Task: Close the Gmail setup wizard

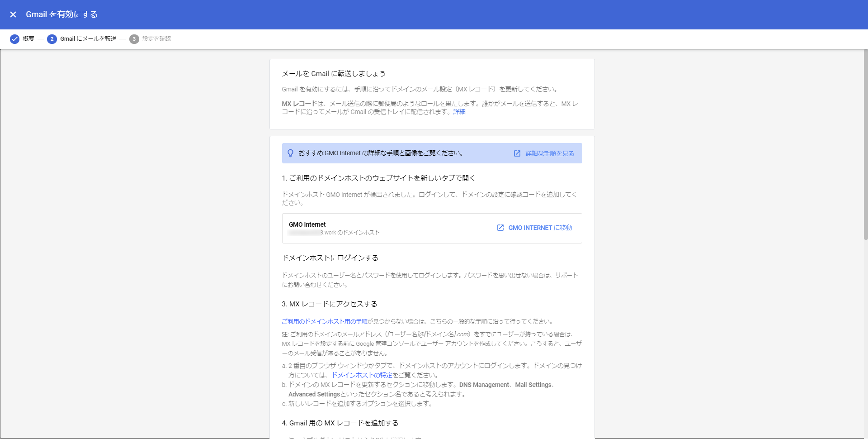Action: (13, 14)
